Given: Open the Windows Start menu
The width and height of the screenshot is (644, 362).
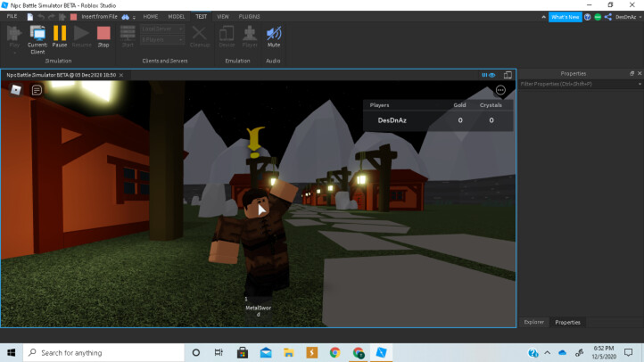Looking at the screenshot, I should [x=11, y=352].
